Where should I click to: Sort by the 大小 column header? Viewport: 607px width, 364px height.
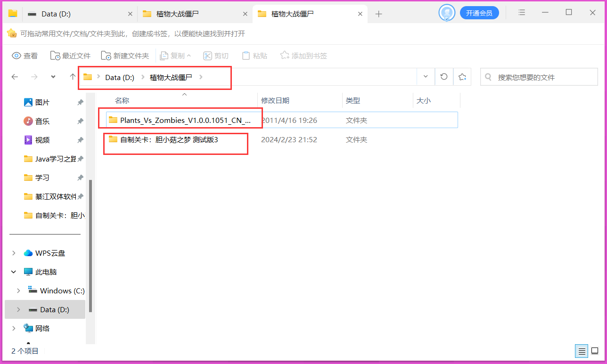click(423, 100)
